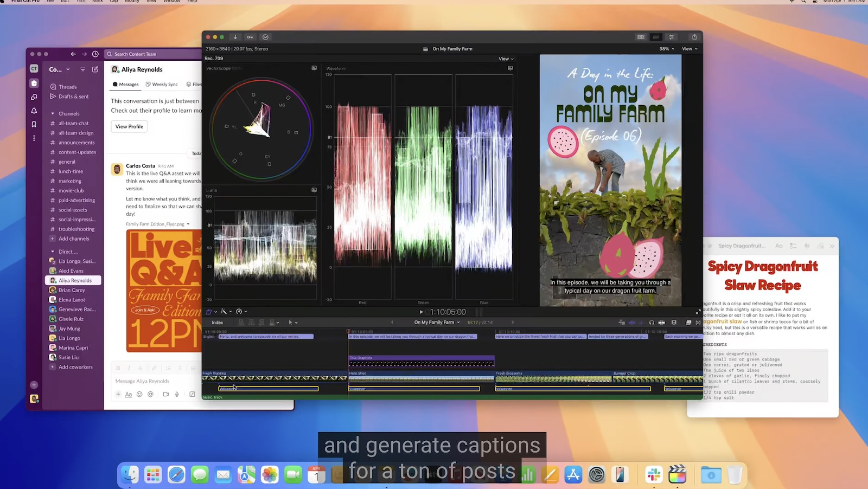Go forward in timeline history right chevron
The height and width of the screenshot is (489, 868).
point(513,322)
